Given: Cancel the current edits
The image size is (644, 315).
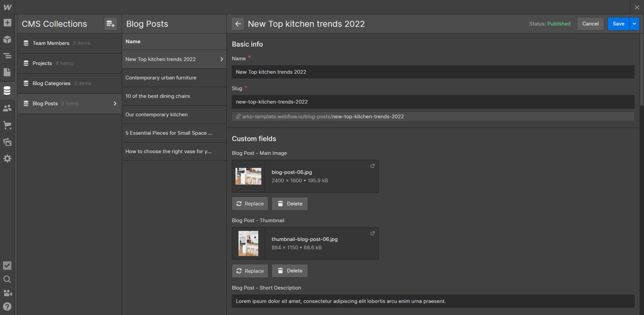Looking at the screenshot, I should tap(590, 24).
